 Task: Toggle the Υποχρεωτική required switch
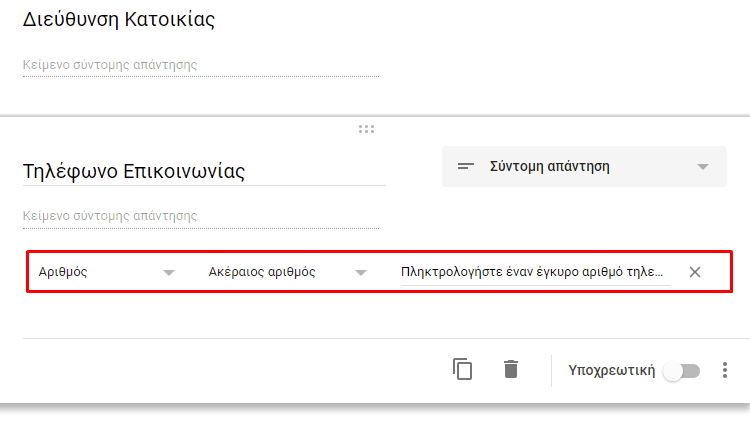(682, 371)
